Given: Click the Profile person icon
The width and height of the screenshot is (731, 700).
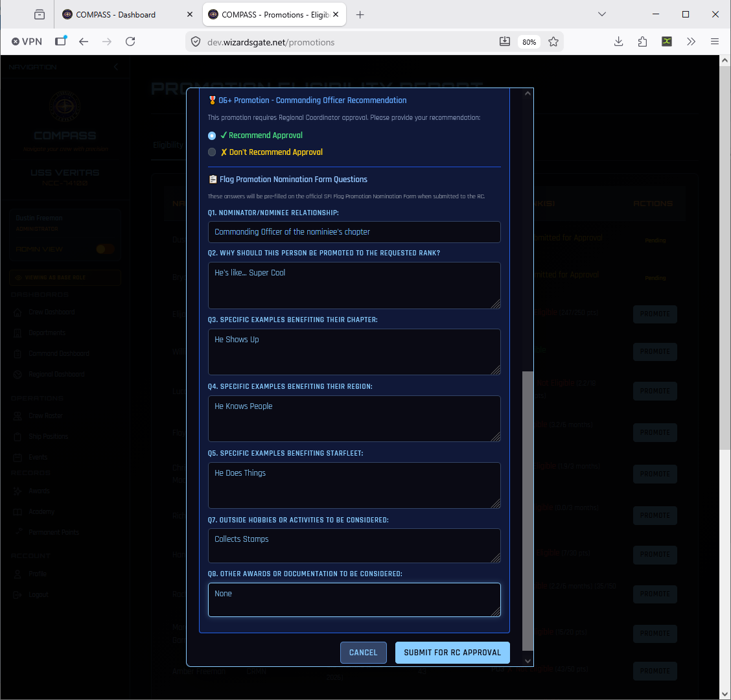Looking at the screenshot, I should 17,574.
